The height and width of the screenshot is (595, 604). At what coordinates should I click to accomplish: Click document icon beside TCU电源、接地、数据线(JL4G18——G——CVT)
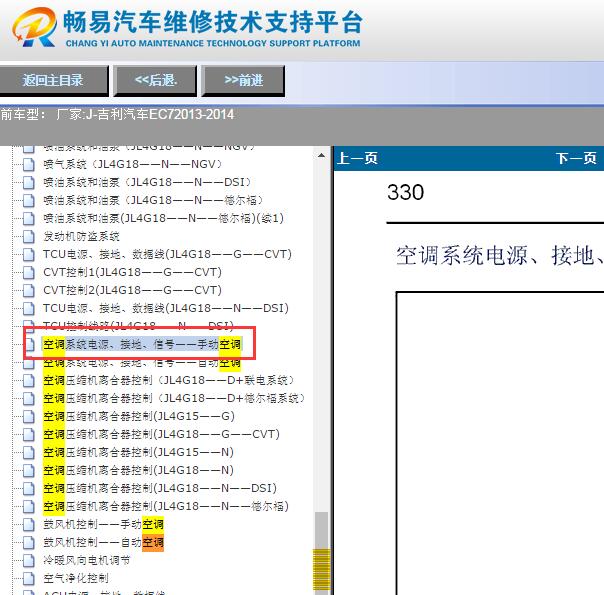(x=29, y=254)
